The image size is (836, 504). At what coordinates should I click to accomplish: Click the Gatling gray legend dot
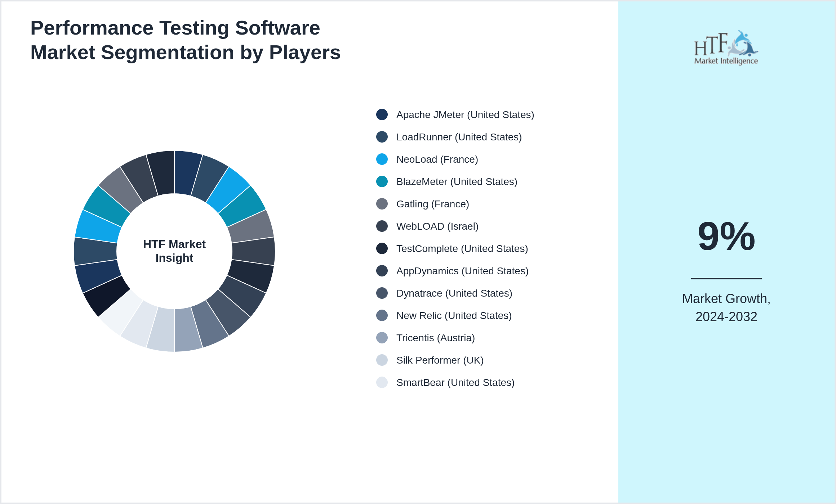point(382,204)
